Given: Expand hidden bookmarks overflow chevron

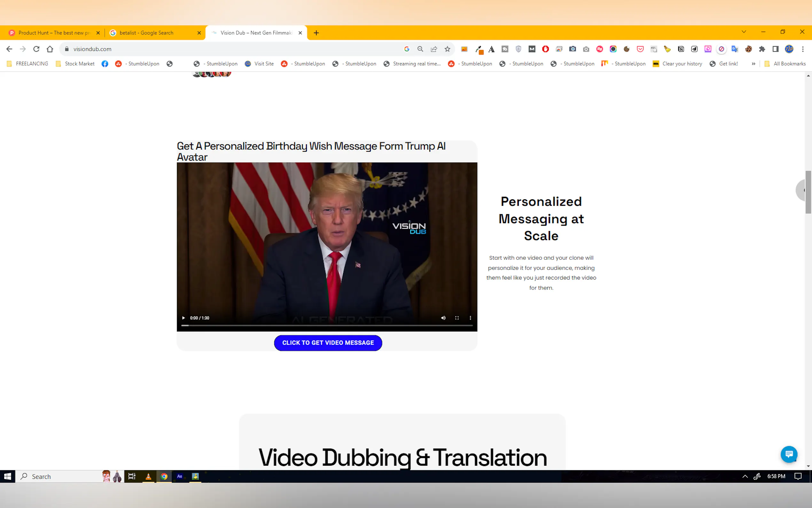Looking at the screenshot, I should point(753,64).
